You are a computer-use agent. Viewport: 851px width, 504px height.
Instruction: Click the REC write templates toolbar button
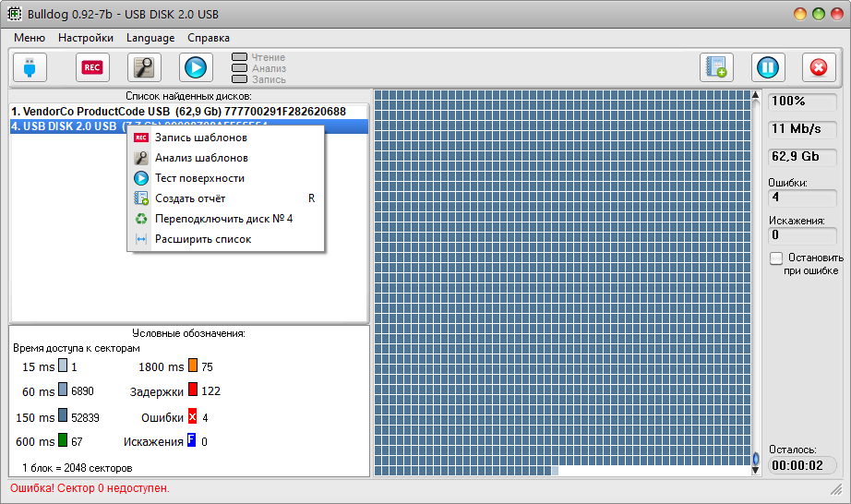(x=92, y=67)
